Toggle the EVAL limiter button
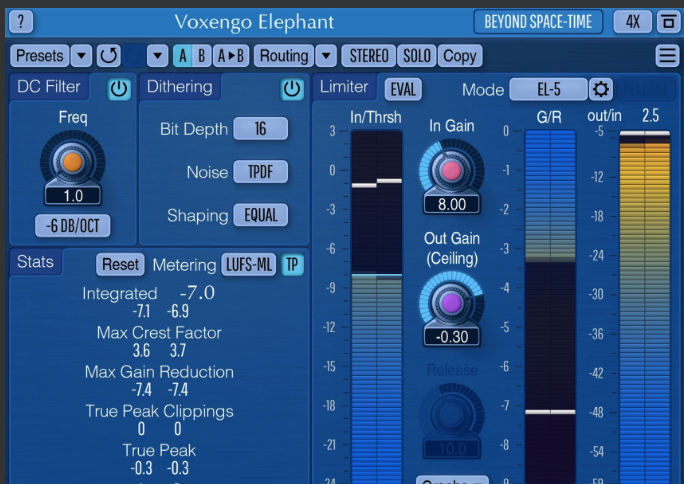 pyautogui.click(x=403, y=89)
